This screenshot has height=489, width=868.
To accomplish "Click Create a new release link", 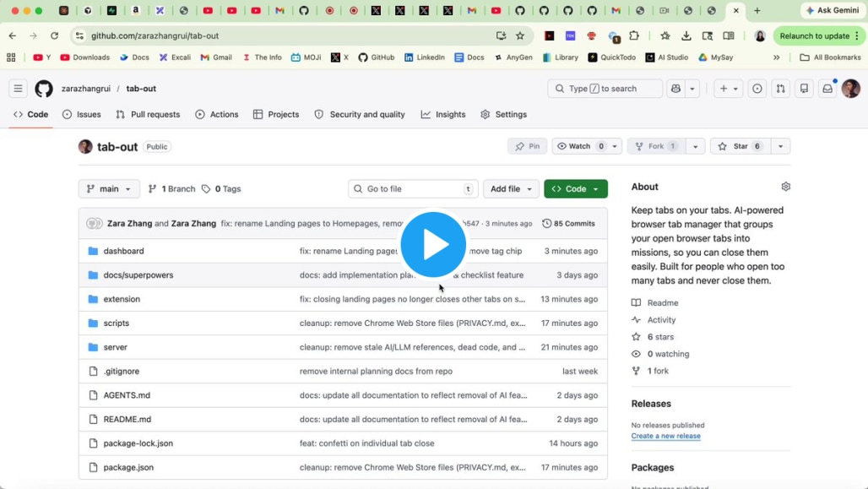I will tap(666, 436).
